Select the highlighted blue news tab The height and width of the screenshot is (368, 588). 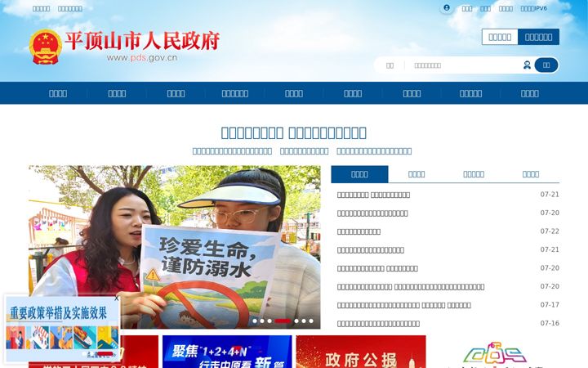[359, 174]
